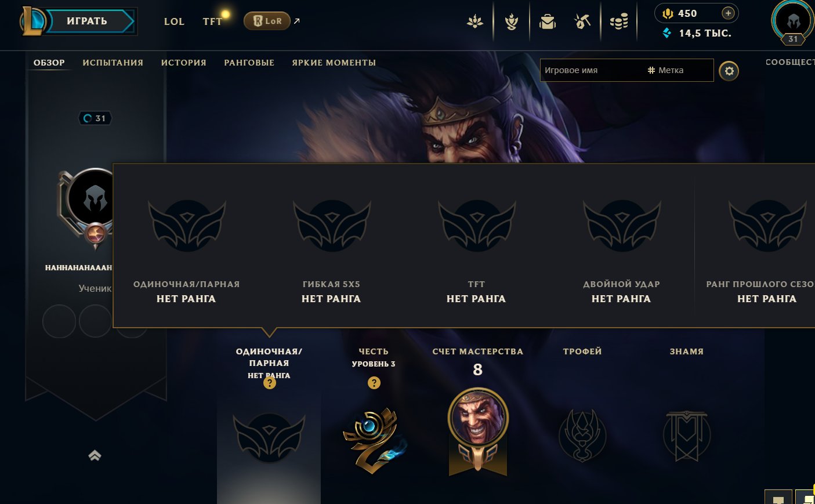Open the Store coins icon

619,22
